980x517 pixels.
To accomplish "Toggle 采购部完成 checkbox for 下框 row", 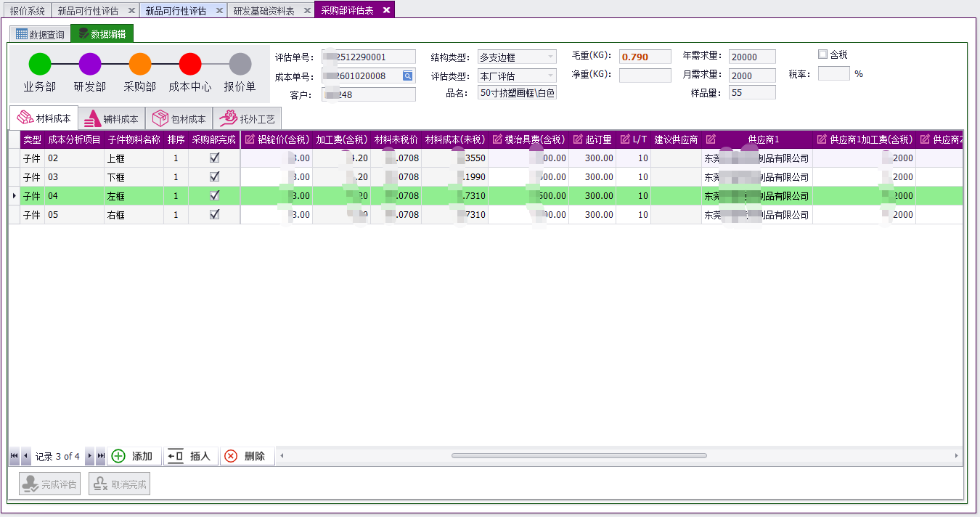I will tap(214, 176).
